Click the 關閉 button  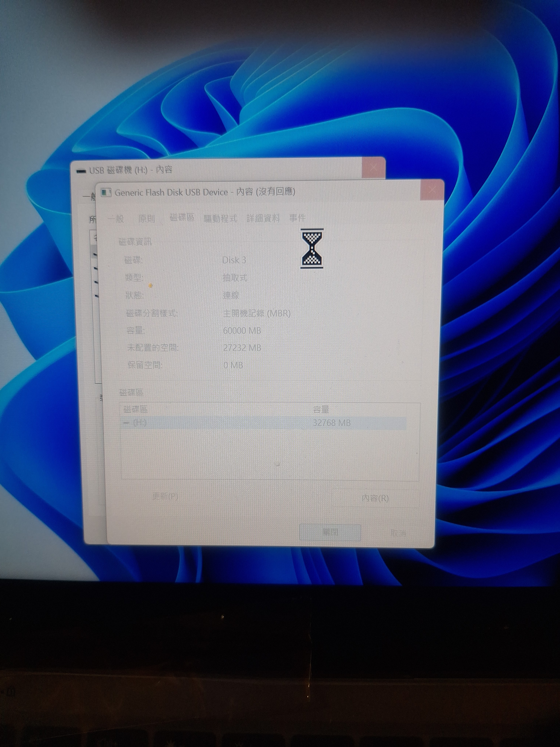pos(330,533)
